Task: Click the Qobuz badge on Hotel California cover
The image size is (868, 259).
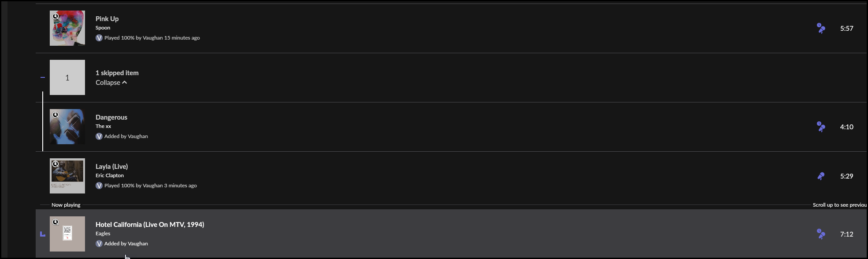Action: [55, 222]
